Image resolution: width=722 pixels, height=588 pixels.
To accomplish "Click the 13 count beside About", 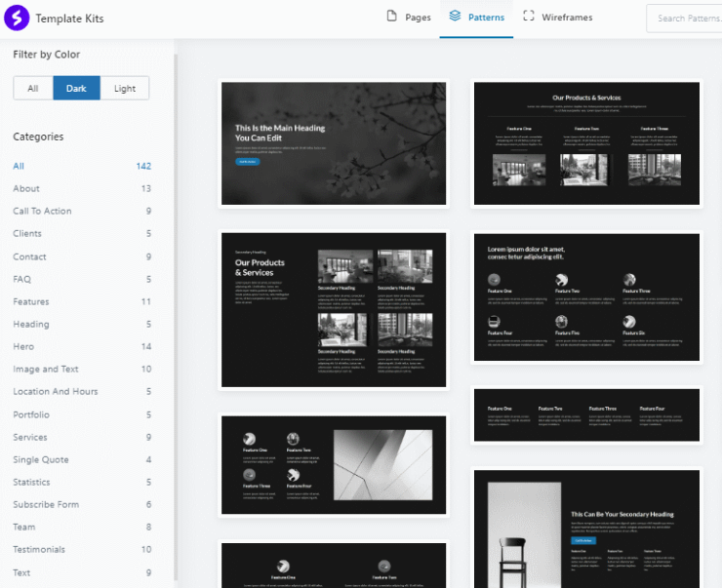I will (146, 188).
